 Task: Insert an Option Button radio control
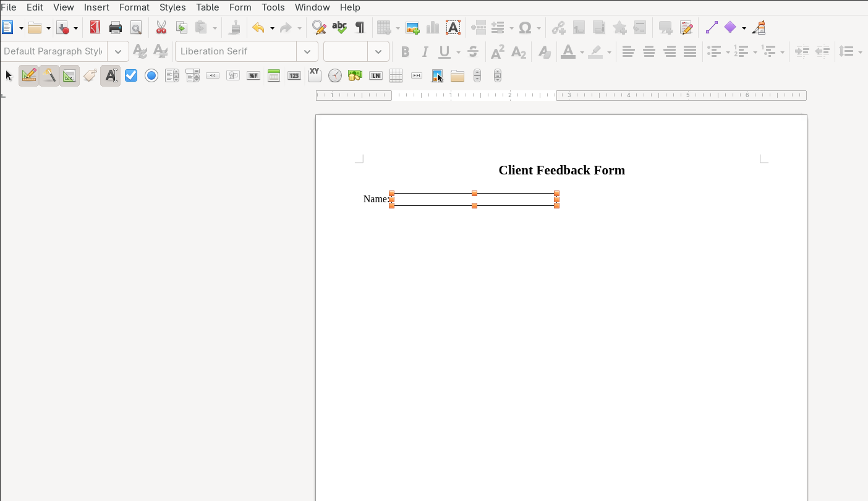151,75
